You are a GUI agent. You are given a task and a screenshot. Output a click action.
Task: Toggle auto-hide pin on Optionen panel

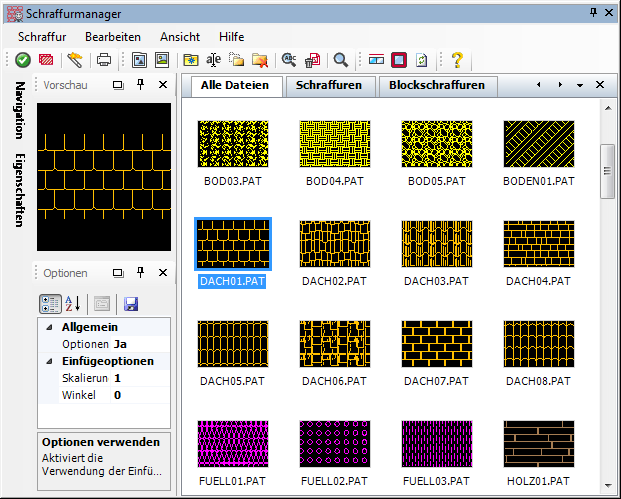pyautogui.click(x=140, y=272)
